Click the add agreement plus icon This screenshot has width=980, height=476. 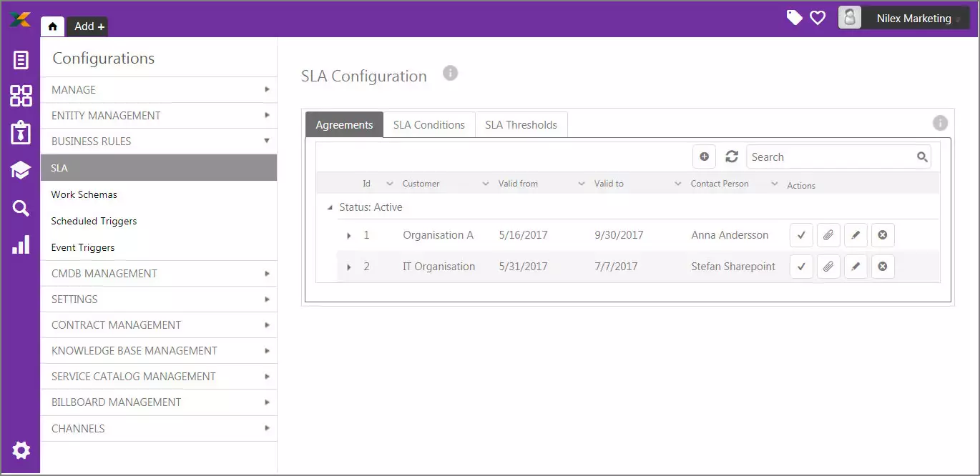(x=704, y=157)
